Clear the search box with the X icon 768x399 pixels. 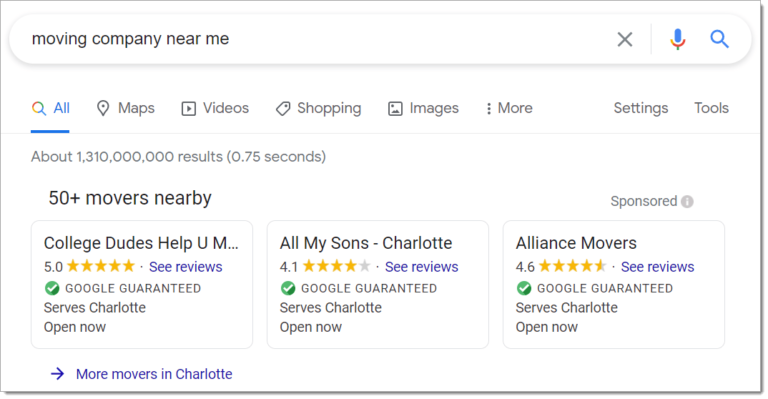(624, 39)
